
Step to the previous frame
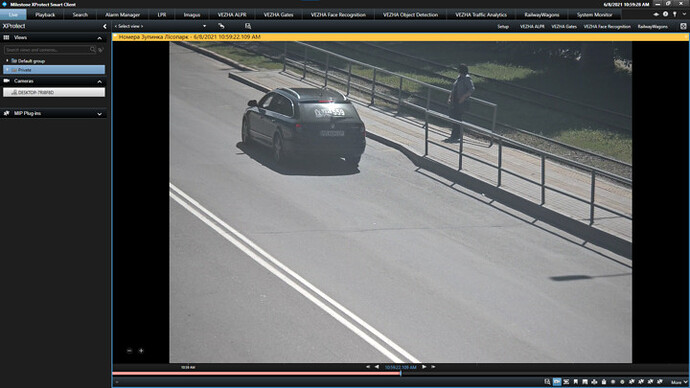point(377,367)
